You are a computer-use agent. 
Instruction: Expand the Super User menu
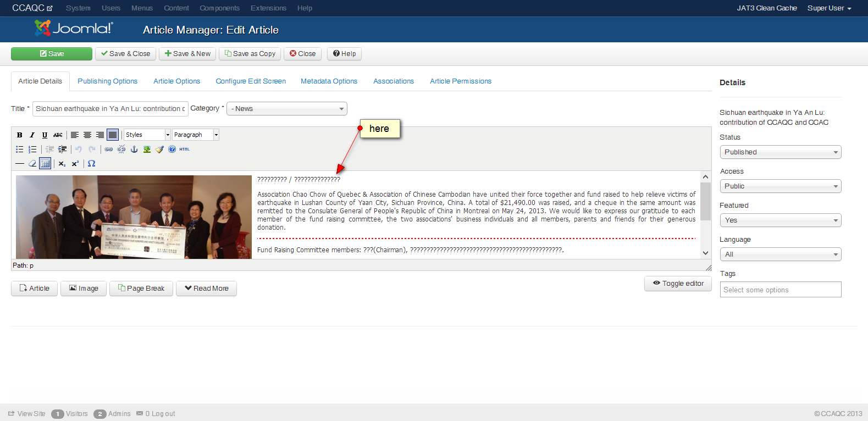coord(829,8)
